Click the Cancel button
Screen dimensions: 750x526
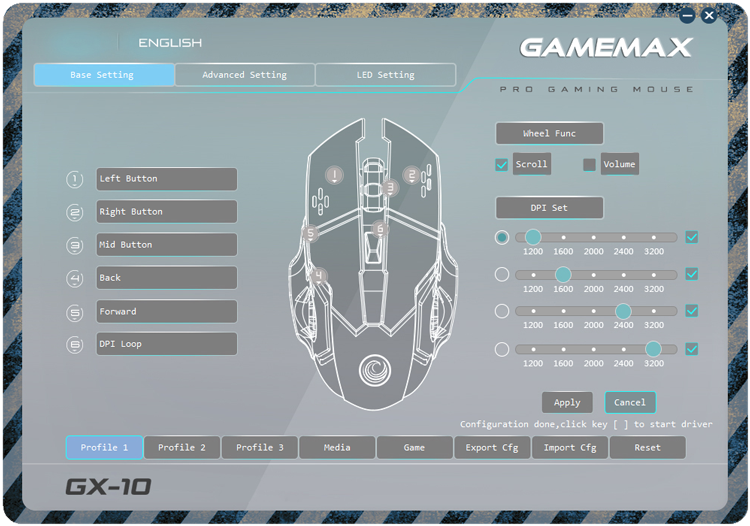(x=630, y=403)
